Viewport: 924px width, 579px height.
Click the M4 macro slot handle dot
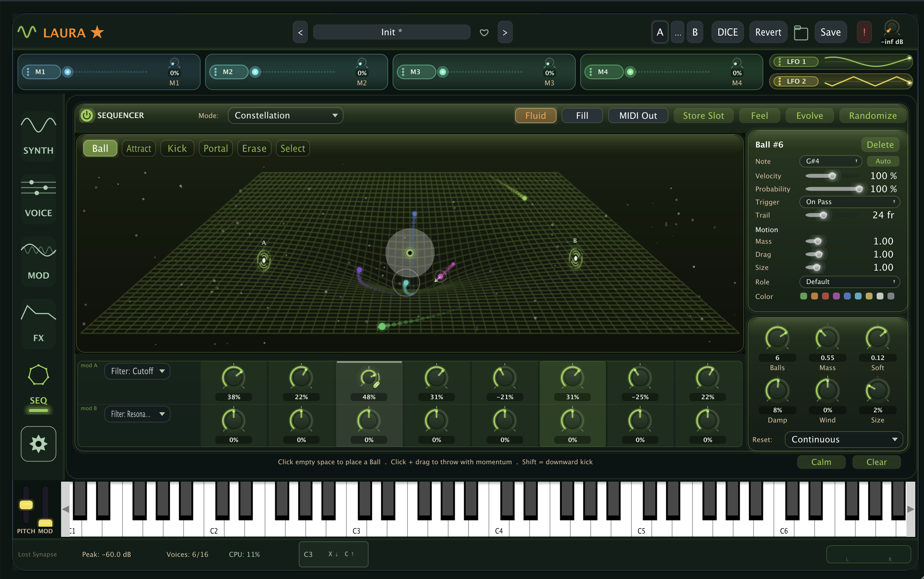click(630, 72)
